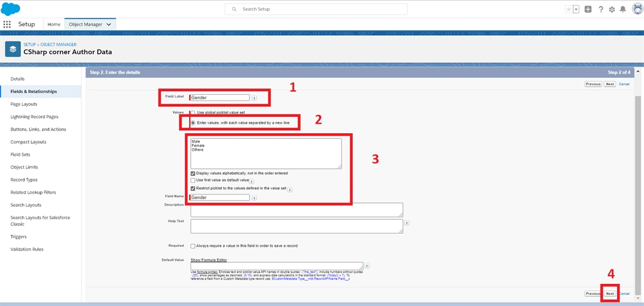Click the picklist values text area
Screen dimensions: 644x306
click(266, 153)
